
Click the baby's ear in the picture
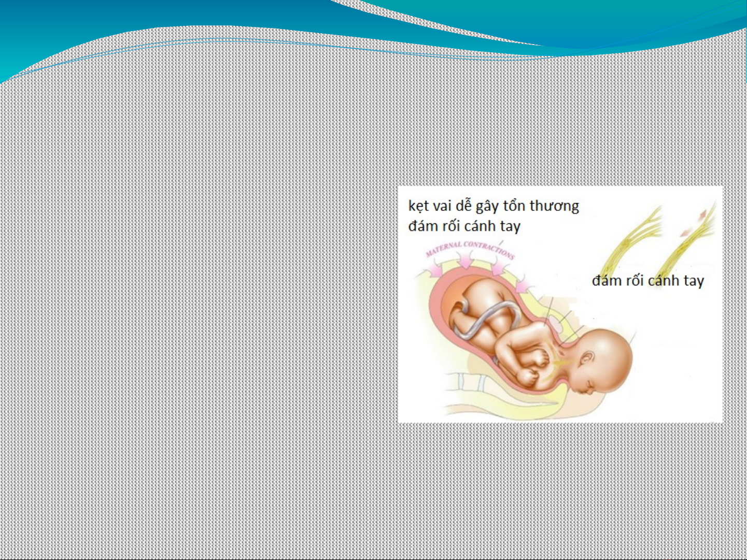point(588,357)
